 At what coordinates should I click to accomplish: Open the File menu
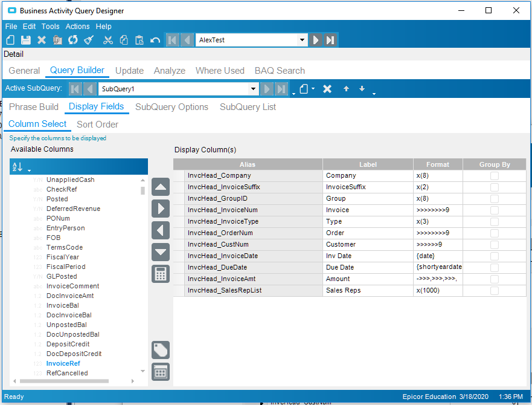(x=11, y=27)
